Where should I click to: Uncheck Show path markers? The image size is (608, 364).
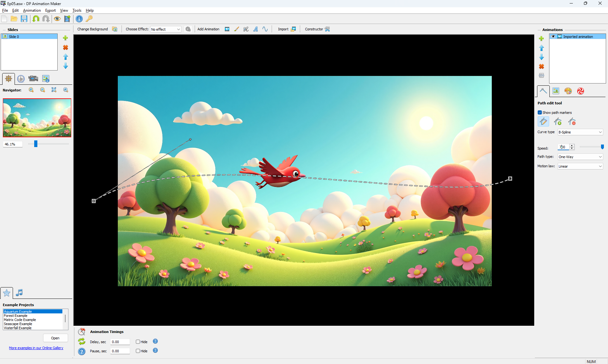(540, 113)
